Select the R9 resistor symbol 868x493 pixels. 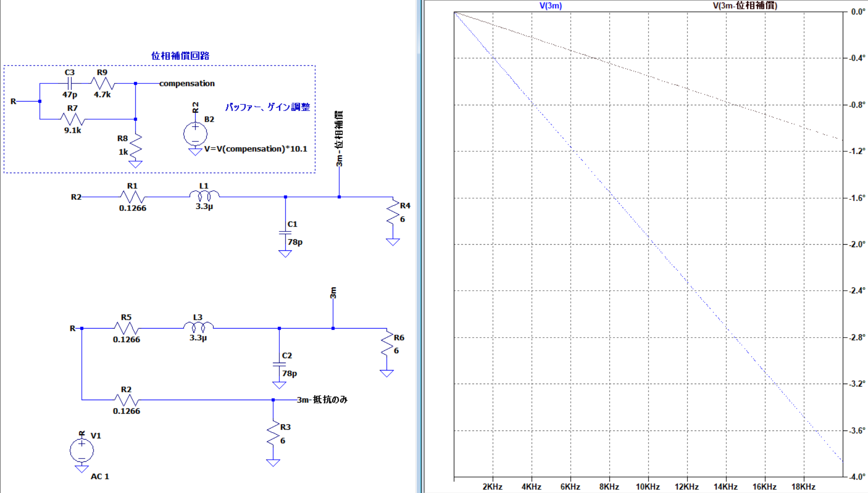tap(102, 83)
